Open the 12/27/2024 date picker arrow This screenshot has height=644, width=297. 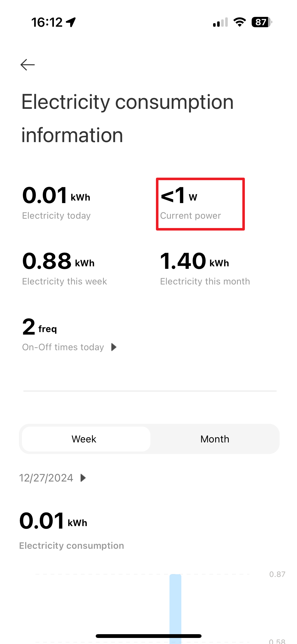(83, 478)
